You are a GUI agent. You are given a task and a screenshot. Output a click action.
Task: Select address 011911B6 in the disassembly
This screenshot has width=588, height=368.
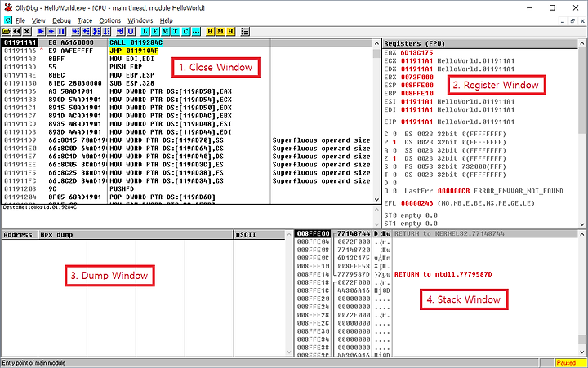click(20, 91)
